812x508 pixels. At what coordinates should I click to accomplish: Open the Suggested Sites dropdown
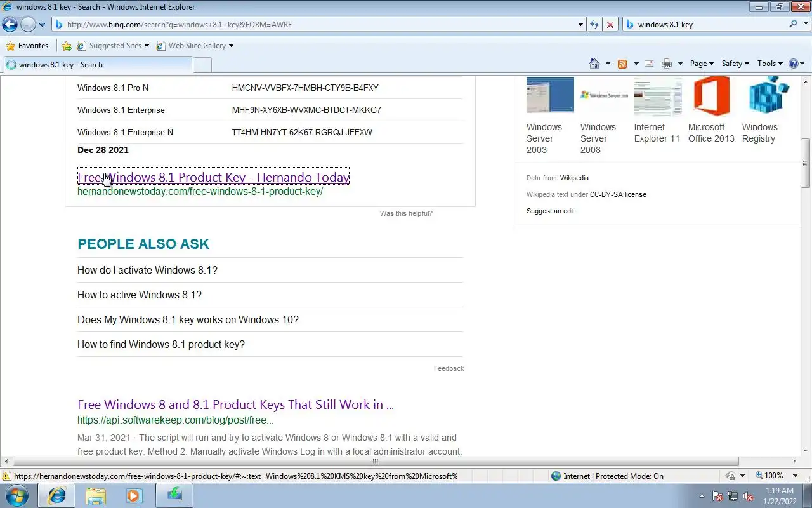point(113,46)
